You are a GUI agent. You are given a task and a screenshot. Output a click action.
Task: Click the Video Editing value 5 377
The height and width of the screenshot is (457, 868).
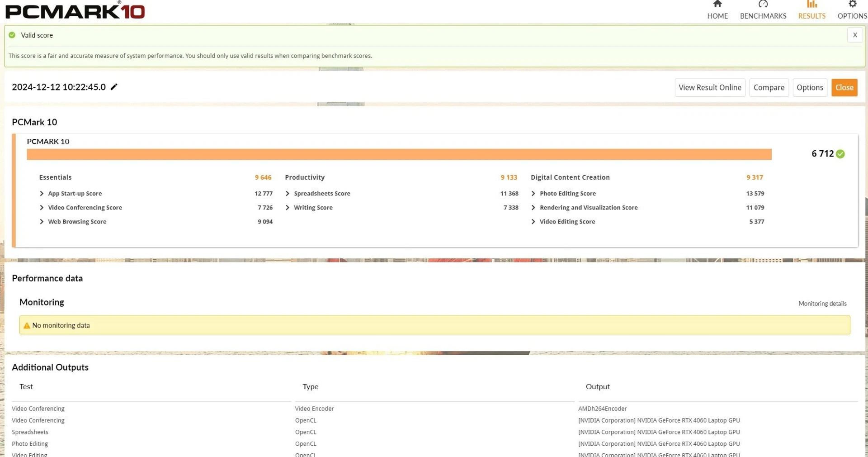click(x=757, y=222)
